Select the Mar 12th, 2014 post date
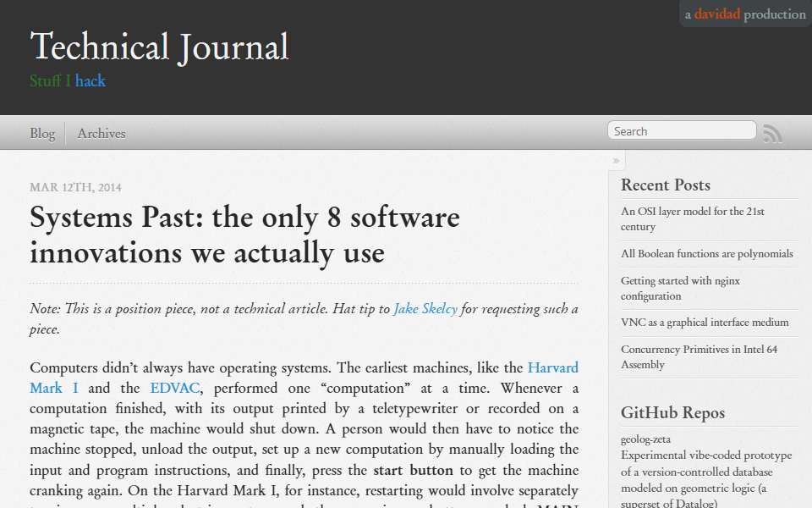The image size is (812, 508). click(x=75, y=187)
